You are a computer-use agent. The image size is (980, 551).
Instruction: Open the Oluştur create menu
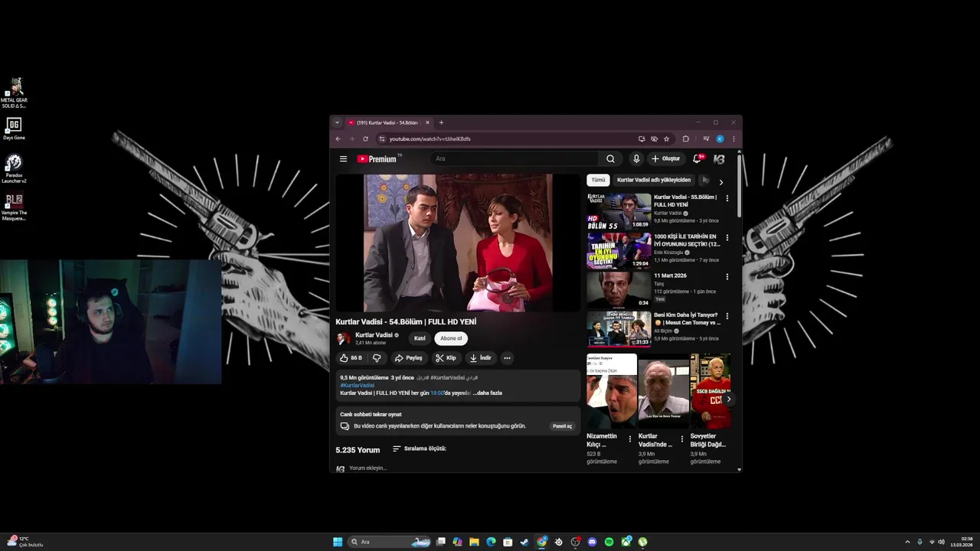pos(666,159)
